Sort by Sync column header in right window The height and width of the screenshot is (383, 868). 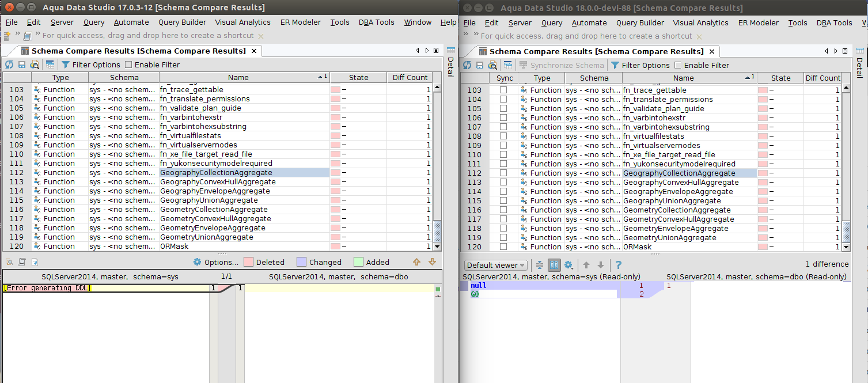click(x=504, y=78)
